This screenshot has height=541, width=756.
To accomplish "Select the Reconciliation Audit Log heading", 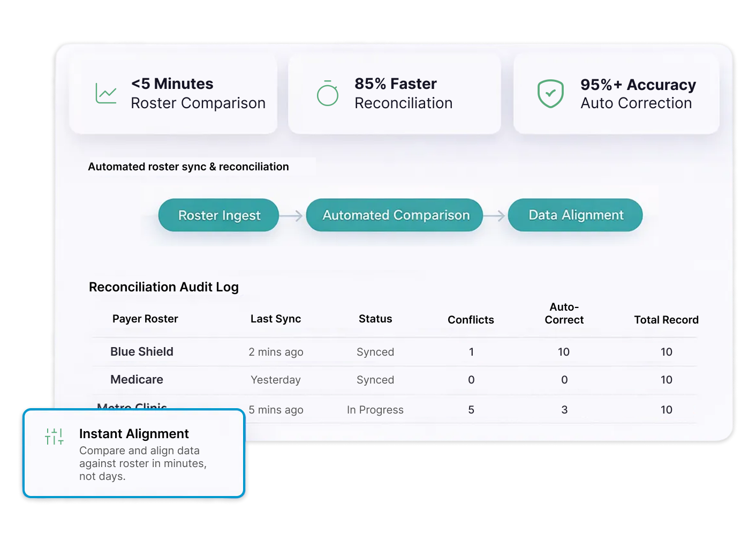I will tap(163, 287).
